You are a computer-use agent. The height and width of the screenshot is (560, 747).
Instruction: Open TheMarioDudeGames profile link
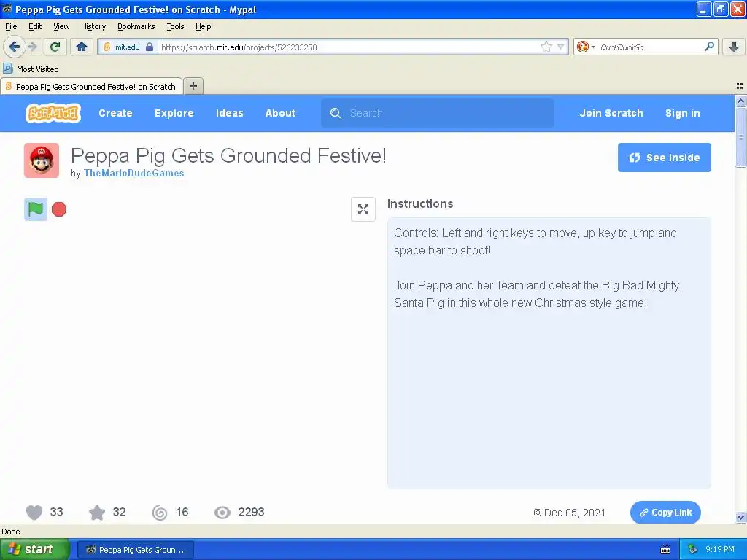pos(134,174)
